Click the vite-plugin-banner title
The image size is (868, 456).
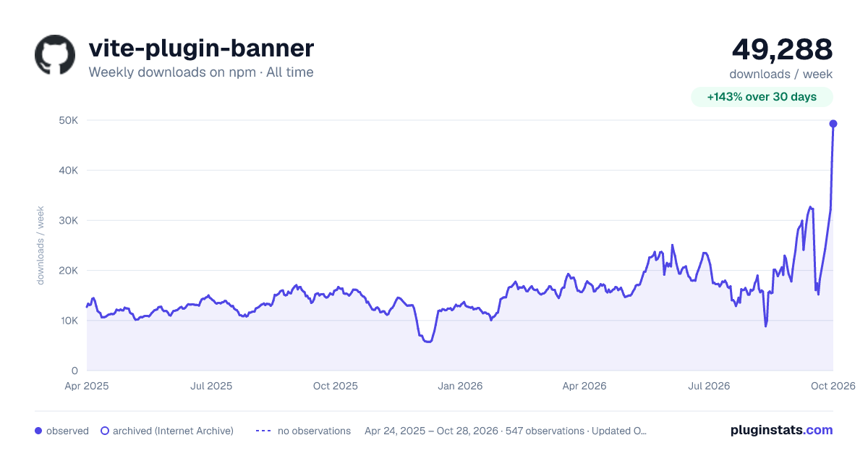[x=201, y=48]
